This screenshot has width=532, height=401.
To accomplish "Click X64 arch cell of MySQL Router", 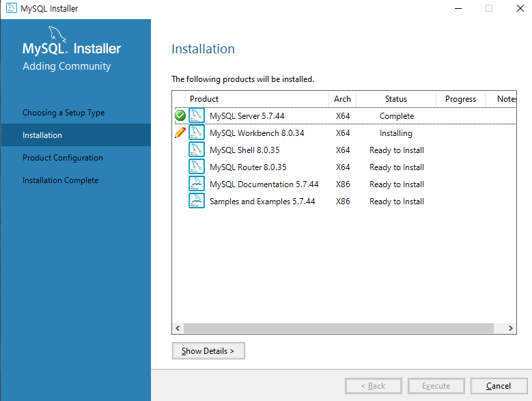I will 343,167.
